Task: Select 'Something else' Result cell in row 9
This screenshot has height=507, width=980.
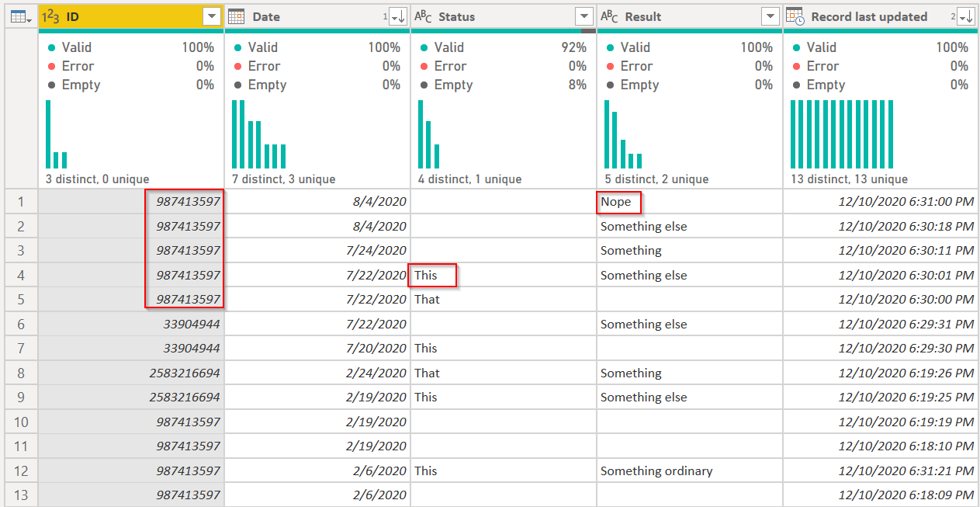Action: click(690, 398)
